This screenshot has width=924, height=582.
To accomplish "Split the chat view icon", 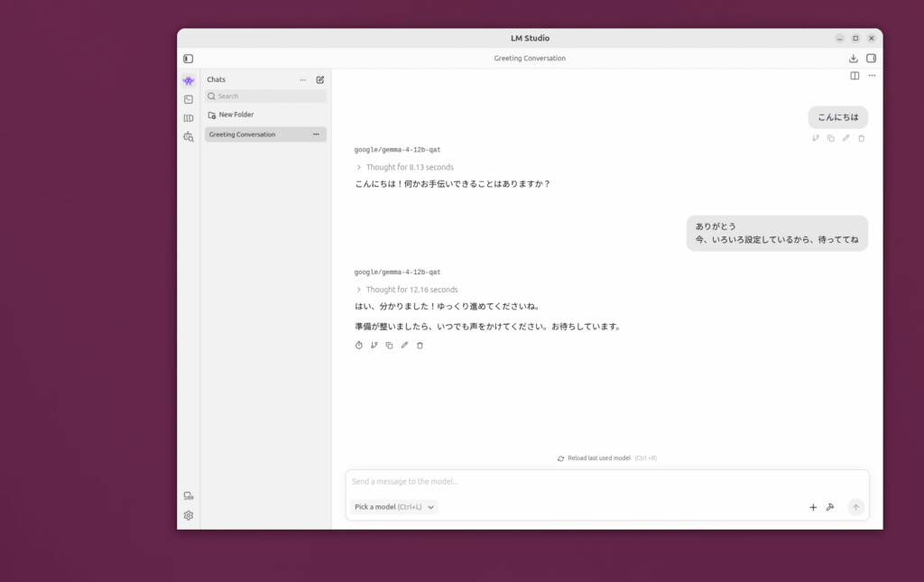I will [855, 76].
